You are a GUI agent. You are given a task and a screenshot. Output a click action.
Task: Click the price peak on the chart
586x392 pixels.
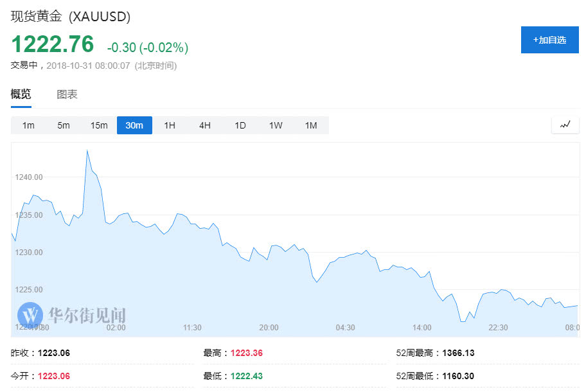[87, 150]
